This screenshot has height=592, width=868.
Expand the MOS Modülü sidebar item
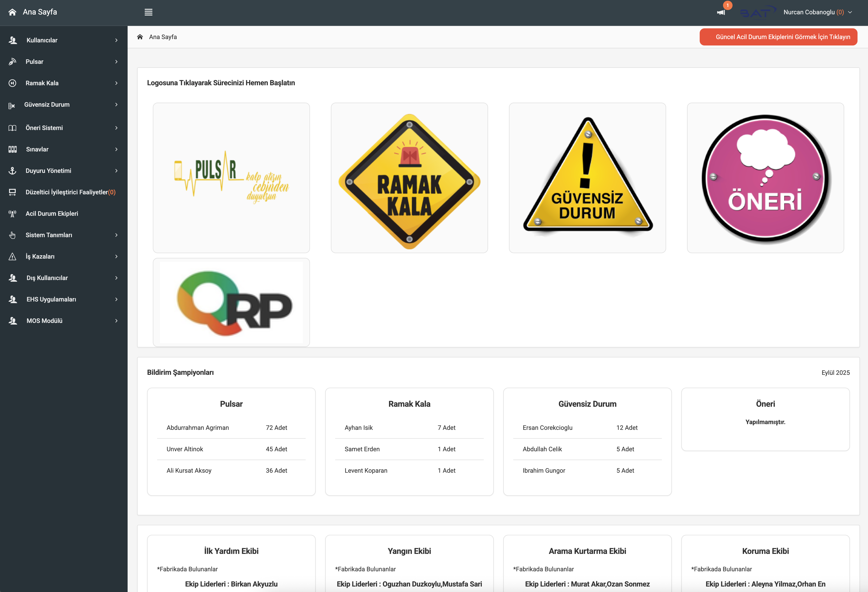pos(45,321)
